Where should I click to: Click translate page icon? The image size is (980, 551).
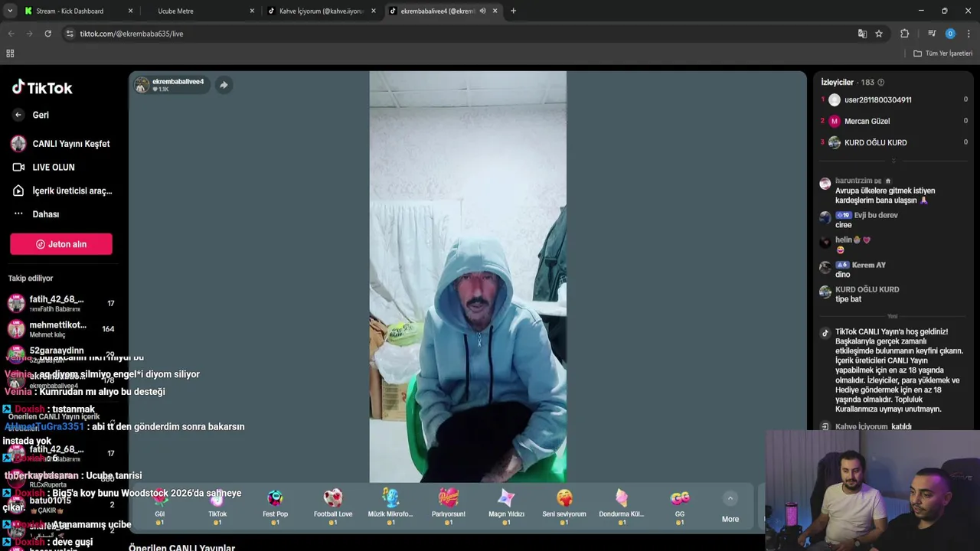coord(862,34)
